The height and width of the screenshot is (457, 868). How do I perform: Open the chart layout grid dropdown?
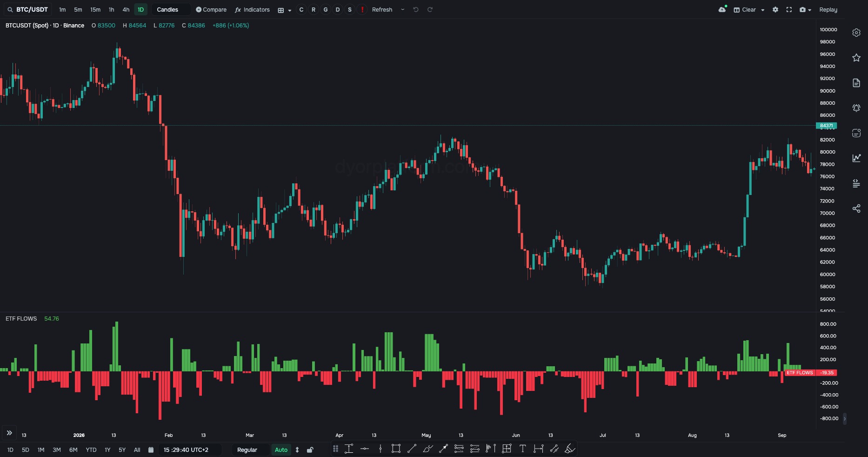(284, 10)
